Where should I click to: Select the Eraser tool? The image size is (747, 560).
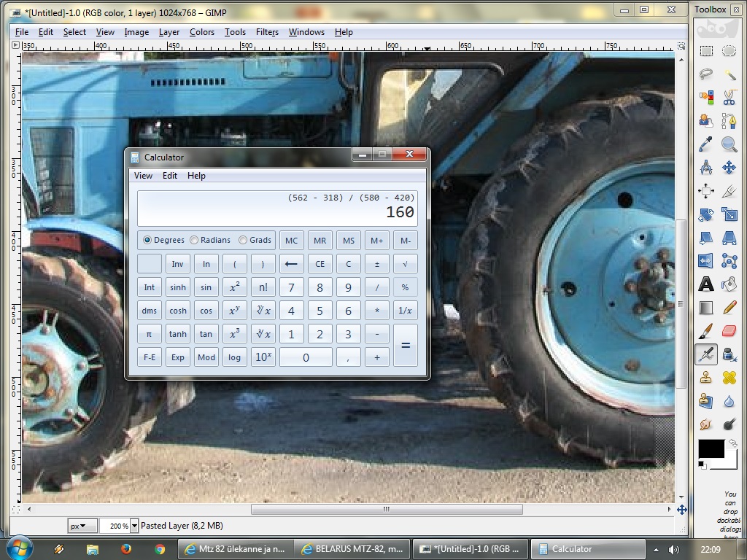(x=729, y=331)
